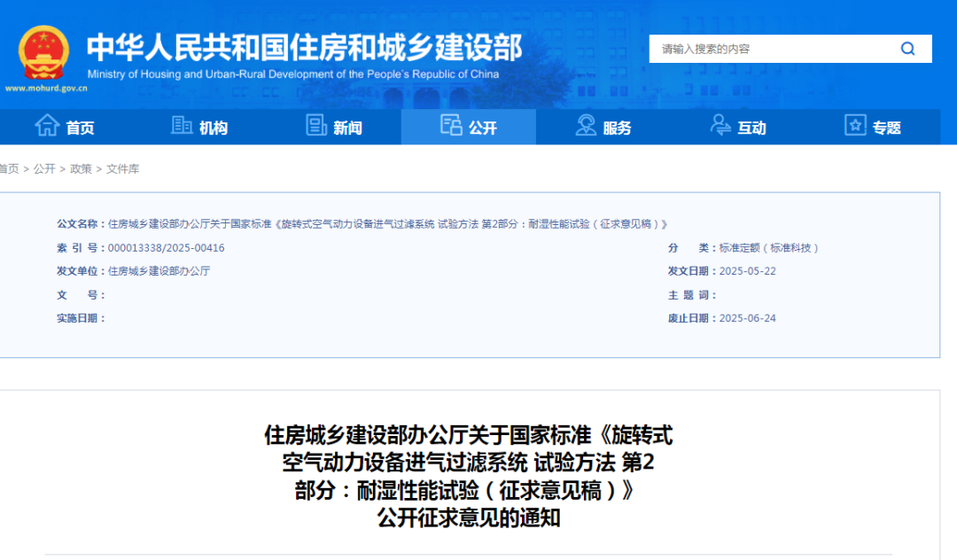Select the 公开 navigation tab
This screenshot has width=957, height=560.
[468, 127]
